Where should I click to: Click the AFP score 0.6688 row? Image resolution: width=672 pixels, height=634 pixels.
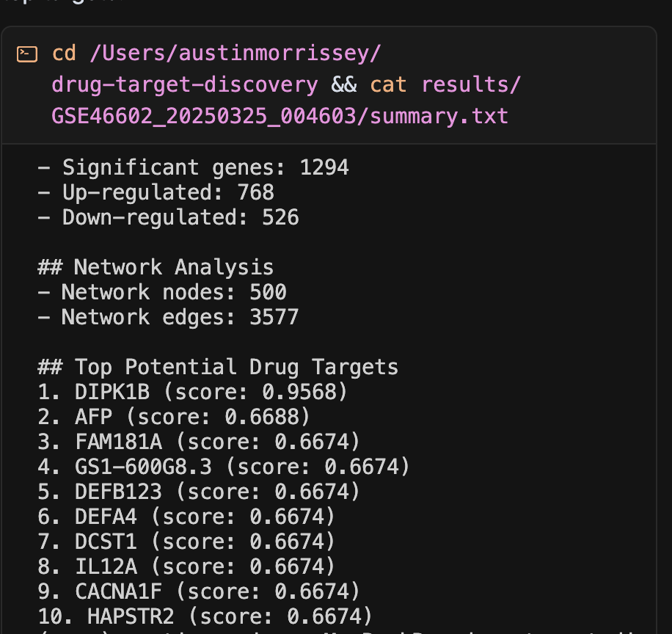point(174,417)
